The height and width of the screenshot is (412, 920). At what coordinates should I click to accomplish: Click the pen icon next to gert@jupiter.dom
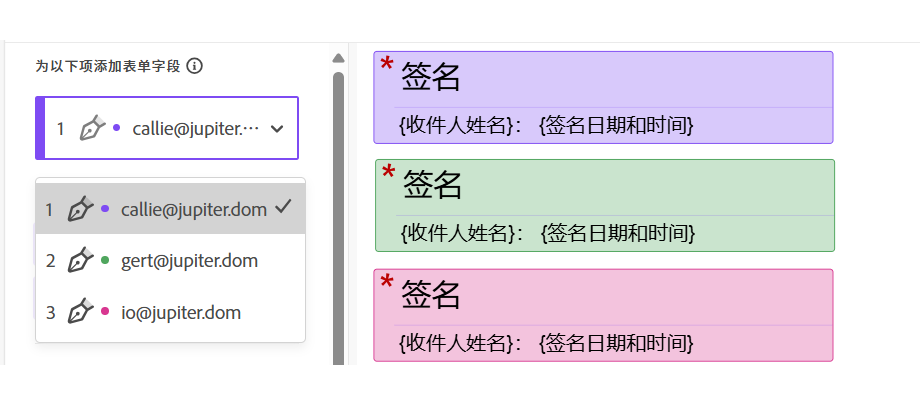[x=80, y=261]
